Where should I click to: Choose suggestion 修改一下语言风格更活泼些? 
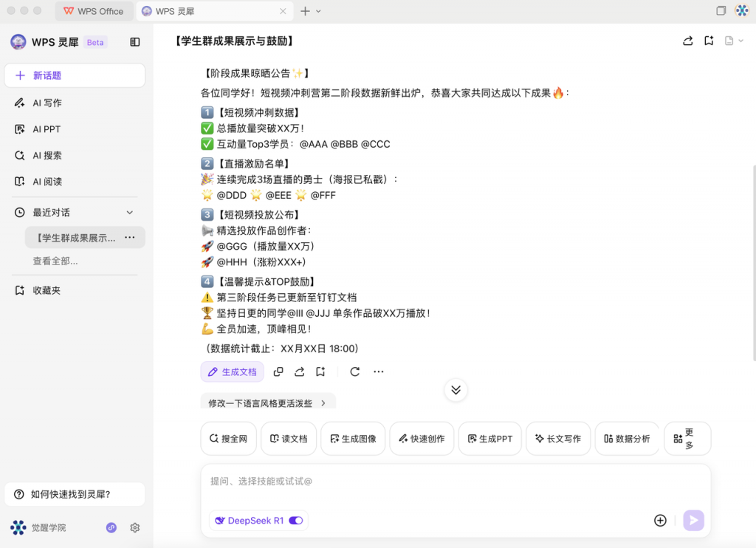267,403
